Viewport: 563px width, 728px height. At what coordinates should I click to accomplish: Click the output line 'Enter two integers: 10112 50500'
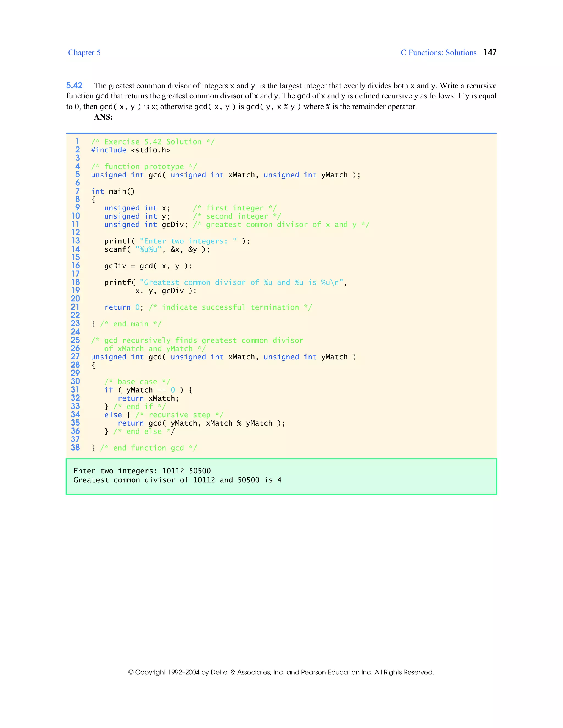(x=142, y=471)
